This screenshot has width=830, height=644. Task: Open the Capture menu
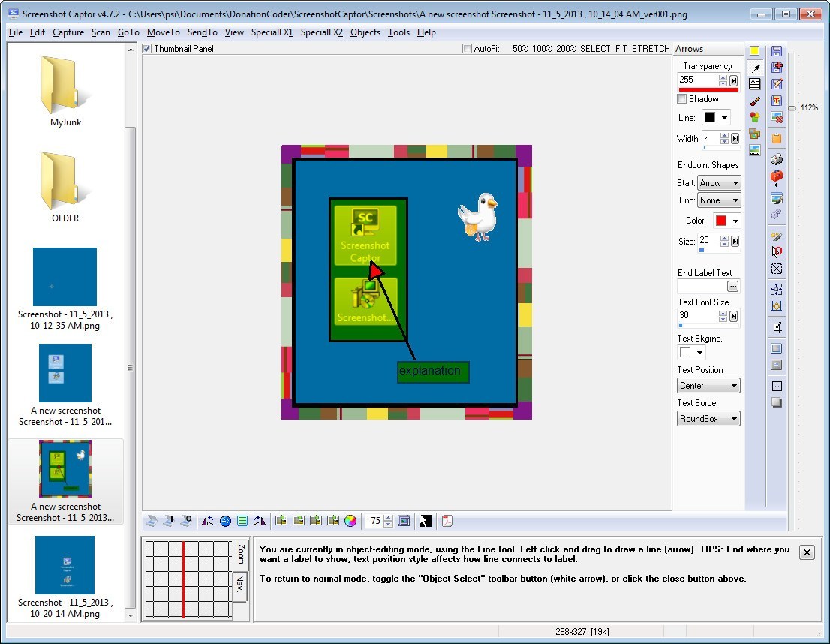click(x=68, y=32)
